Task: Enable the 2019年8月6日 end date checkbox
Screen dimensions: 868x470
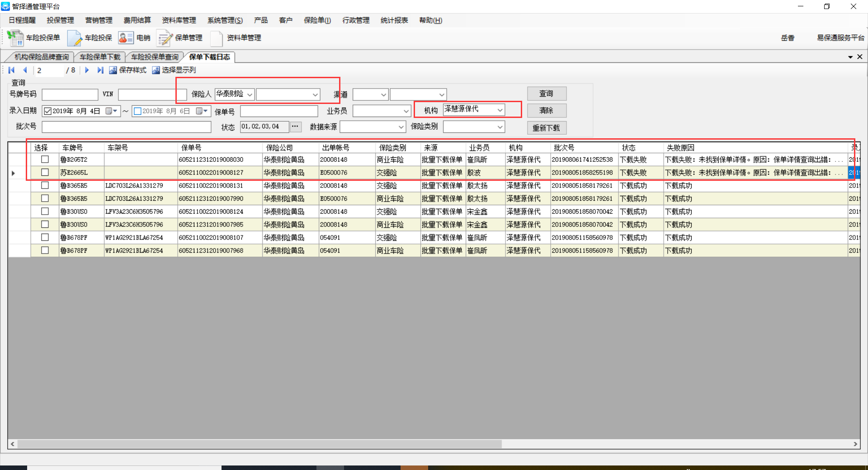Action: [138, 111]
